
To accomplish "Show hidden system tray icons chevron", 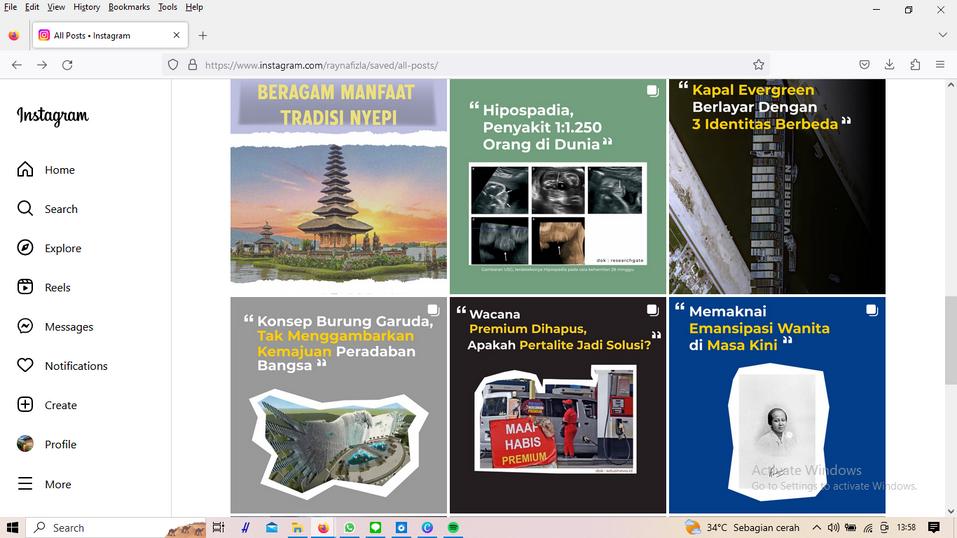I will 816,528.
